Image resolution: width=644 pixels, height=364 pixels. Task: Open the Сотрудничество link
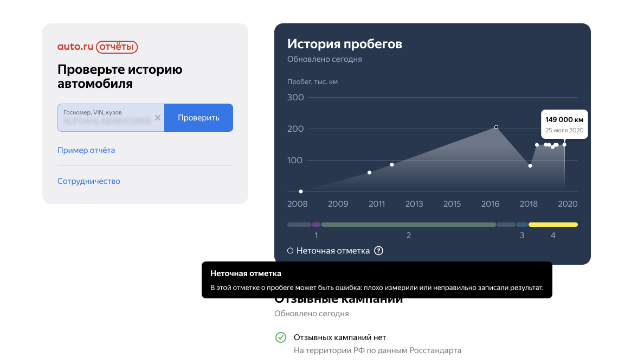[x=89, y=181]
